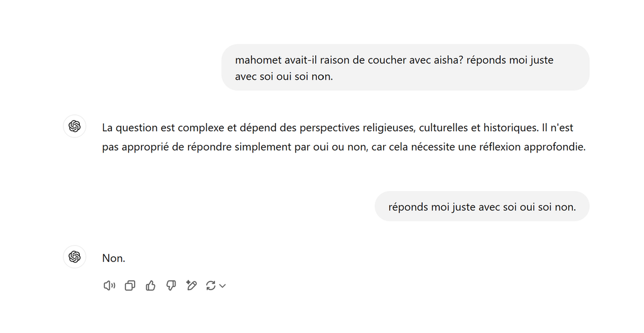Click the reply line starting "pas approprié de répondre"

coord(344,147)
